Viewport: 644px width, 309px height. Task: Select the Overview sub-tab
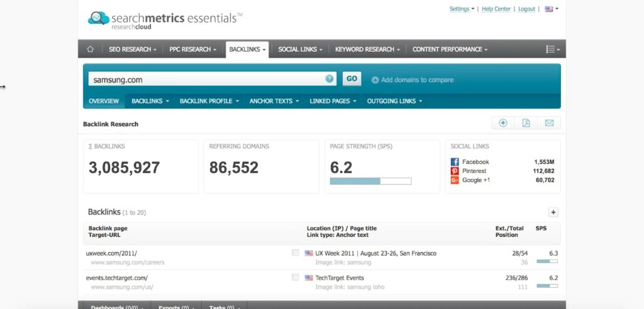coord(104,101)
